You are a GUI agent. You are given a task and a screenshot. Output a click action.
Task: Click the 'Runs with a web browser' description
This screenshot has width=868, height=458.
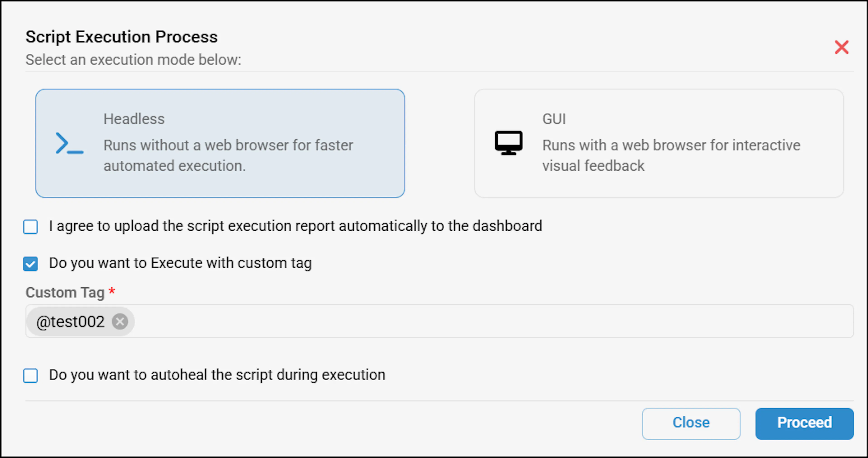[x=671, y=155]
